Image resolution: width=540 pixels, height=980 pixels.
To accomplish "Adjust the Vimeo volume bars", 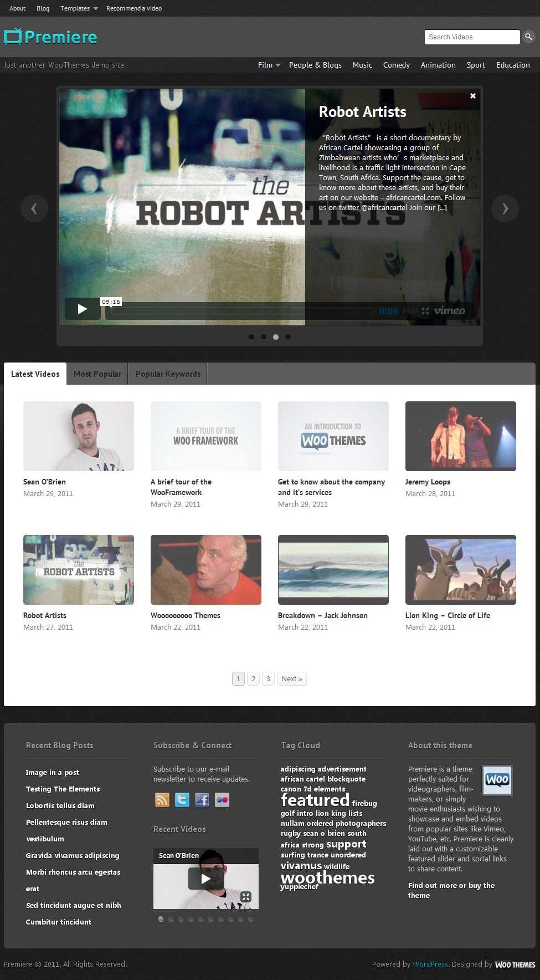I will pos(388,311).
